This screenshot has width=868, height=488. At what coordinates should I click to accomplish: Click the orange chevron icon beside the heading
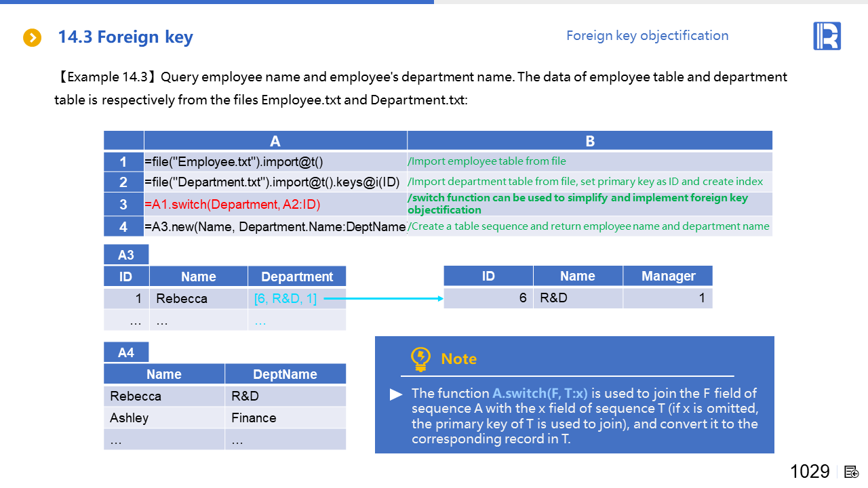[x=33, y=38]
